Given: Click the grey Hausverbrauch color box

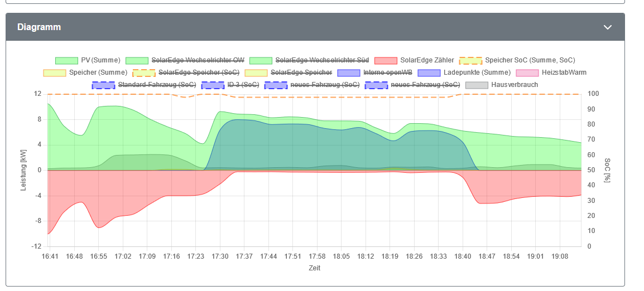Looking at the screenshot, I should (477, 85).
